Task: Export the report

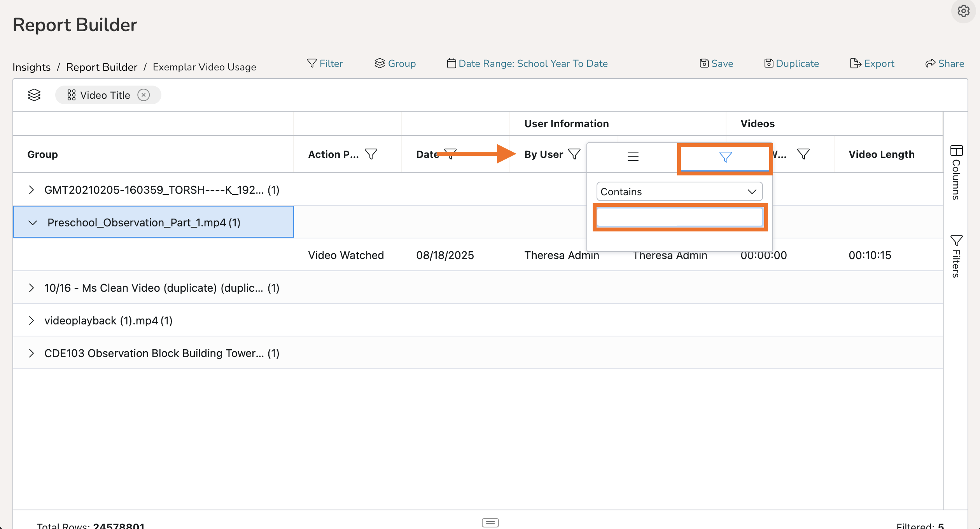Action: 872,63
